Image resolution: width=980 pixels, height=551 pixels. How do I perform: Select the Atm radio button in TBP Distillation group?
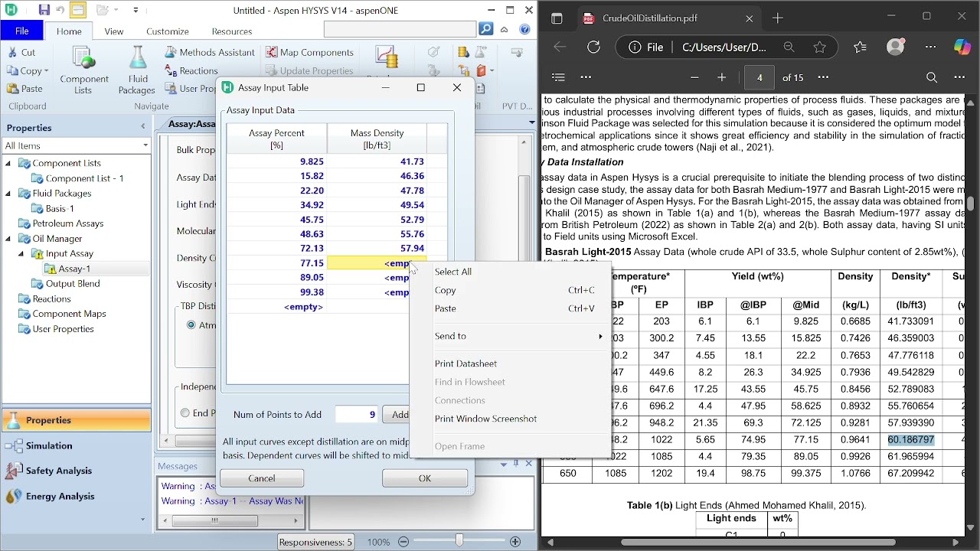click(x=191, y=324)
